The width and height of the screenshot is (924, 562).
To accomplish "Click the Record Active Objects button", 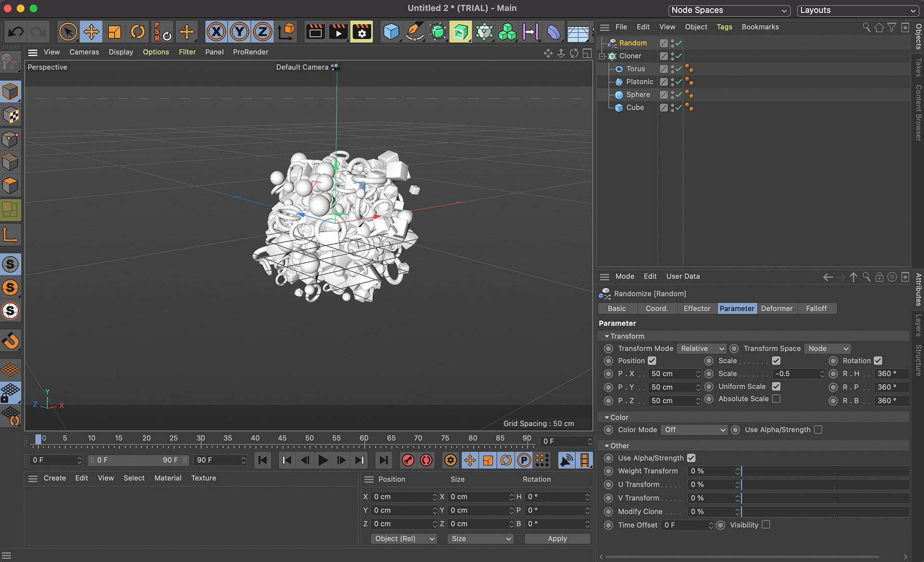I will (408, 460).
